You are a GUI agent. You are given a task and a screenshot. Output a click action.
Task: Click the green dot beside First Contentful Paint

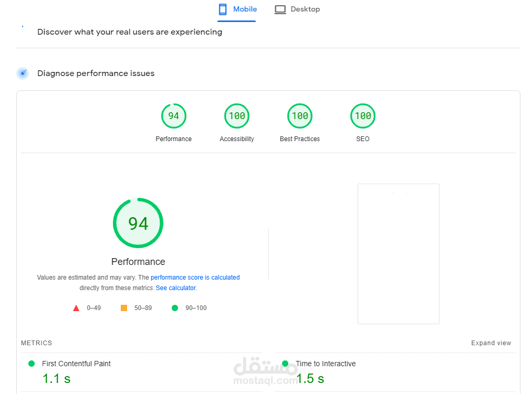[x=32, y=364]
